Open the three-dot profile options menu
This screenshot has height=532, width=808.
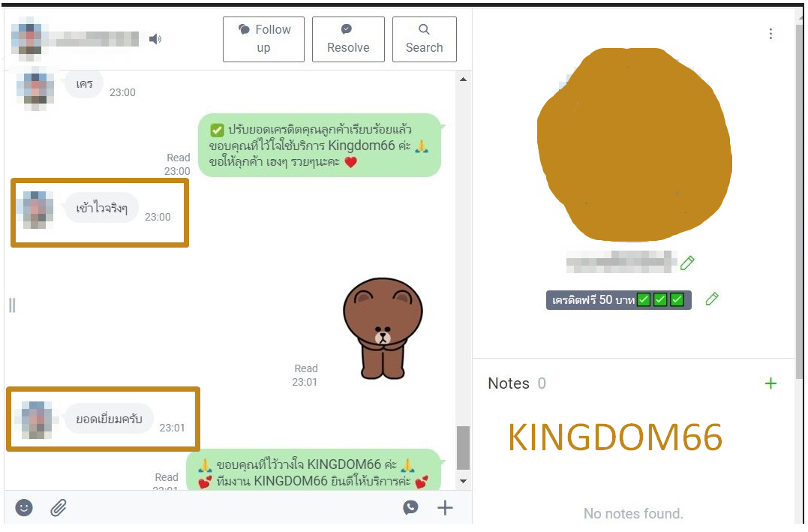(x=770, y=34)
